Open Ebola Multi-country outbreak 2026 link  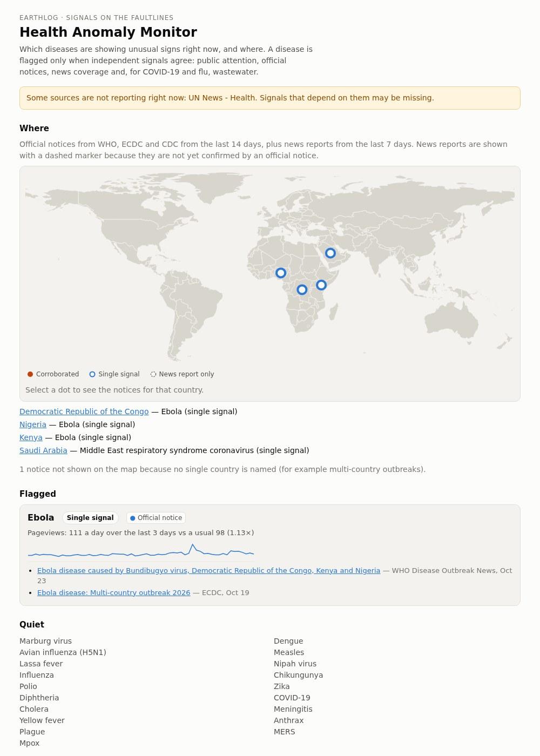[113, 592]
